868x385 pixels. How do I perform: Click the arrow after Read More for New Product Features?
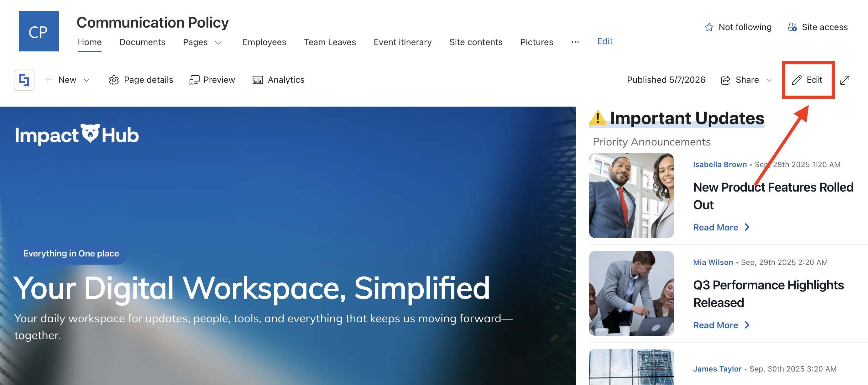pyautogui.click(x=747, y=227)
